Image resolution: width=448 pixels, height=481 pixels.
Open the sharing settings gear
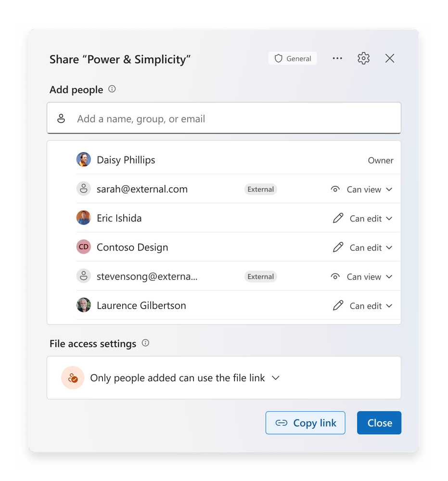coord(363,59)
